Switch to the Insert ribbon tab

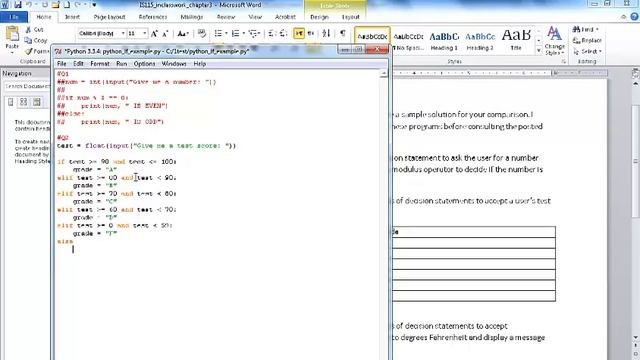tap(72, 17)
